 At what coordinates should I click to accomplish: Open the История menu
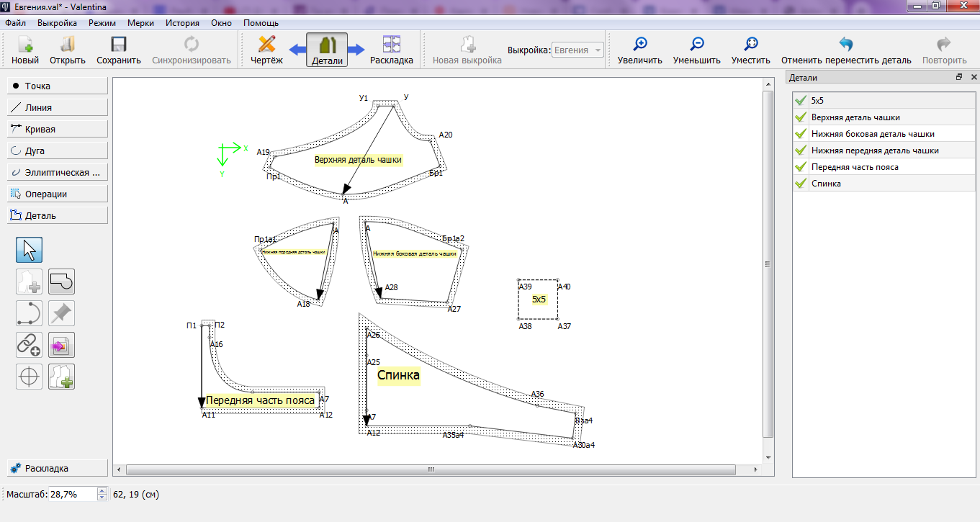click(182, 23)
